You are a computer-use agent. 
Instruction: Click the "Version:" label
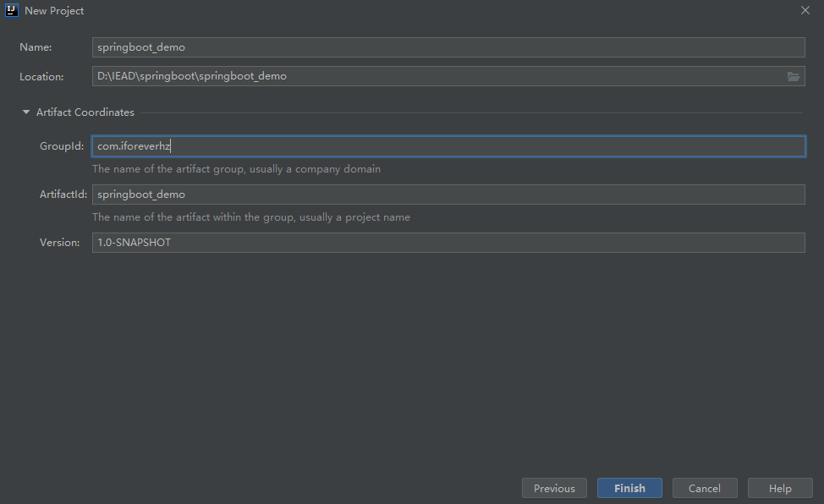click(x=59, y=243)
